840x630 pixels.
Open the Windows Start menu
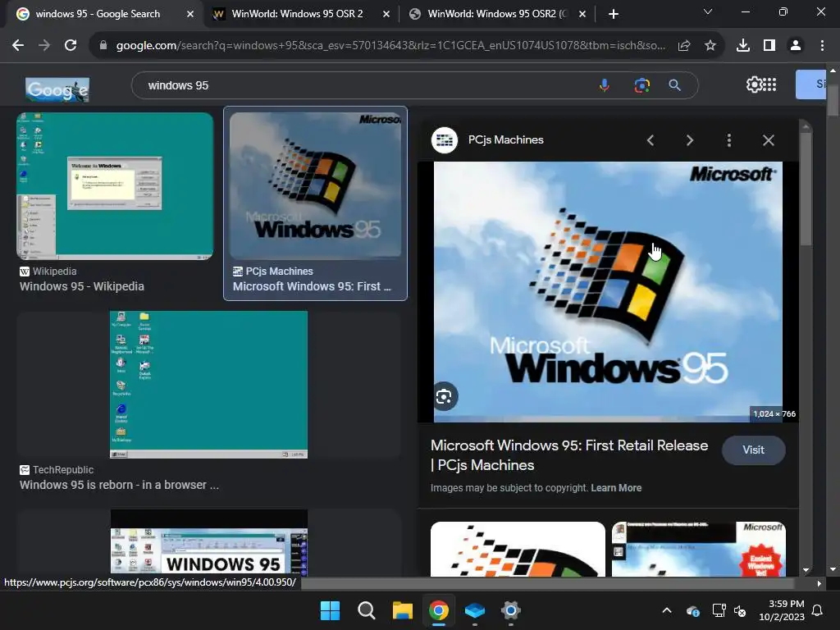(x=330, y=610)
